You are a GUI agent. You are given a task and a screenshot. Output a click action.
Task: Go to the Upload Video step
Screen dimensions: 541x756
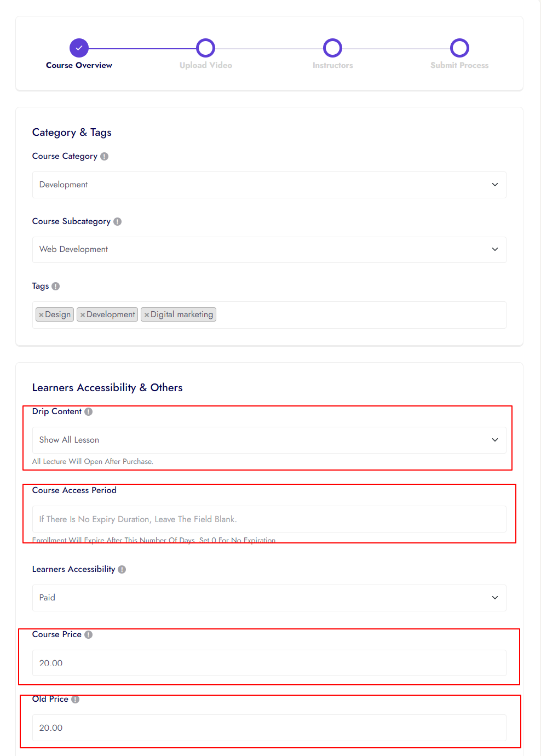(205, 48)
